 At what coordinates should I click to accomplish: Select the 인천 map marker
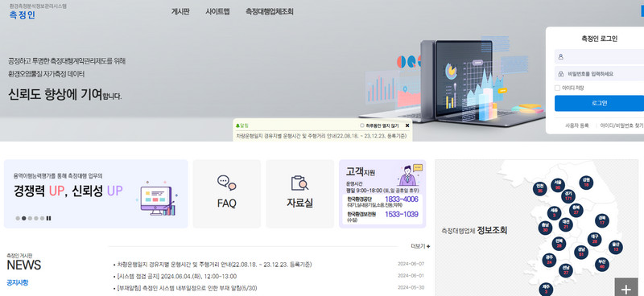tap(539, 188)
